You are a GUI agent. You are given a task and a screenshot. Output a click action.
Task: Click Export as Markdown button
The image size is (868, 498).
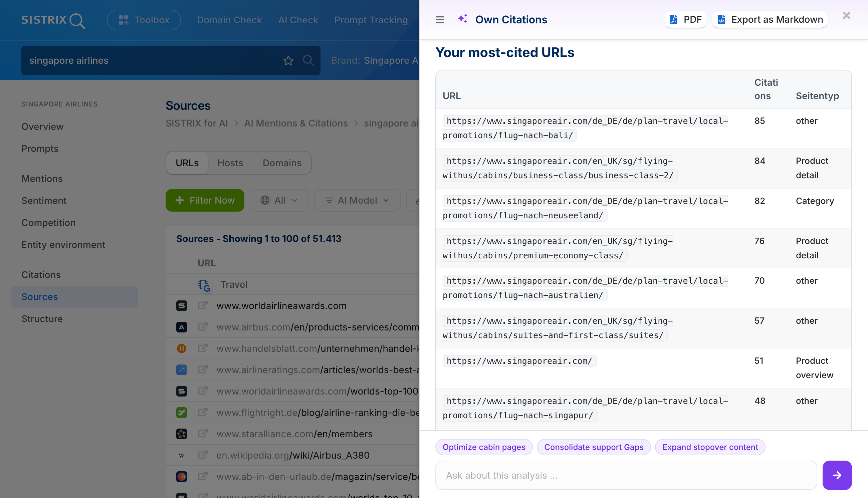[770, 19]
